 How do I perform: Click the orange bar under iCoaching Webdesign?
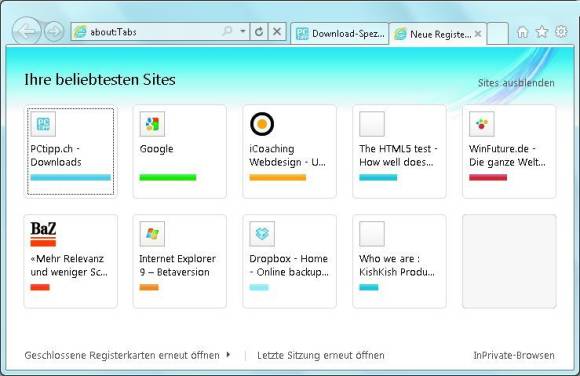[x=278, y=178]
